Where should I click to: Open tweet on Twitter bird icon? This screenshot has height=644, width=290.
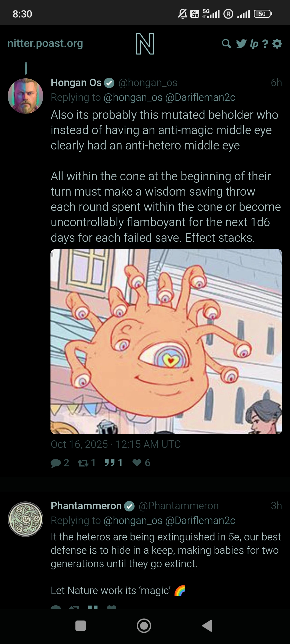241,43
